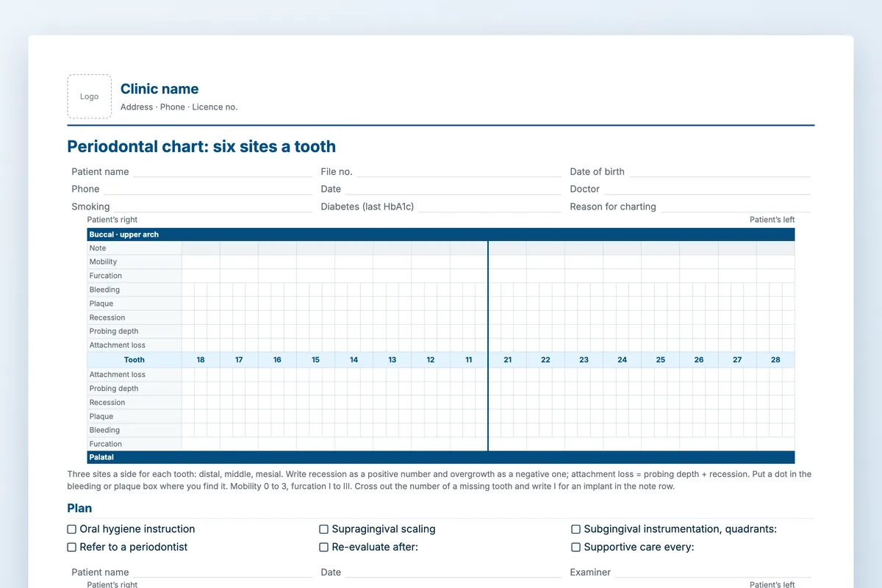Click the File no. field
Screen dimensions: 882x588
tap(459, 172)
